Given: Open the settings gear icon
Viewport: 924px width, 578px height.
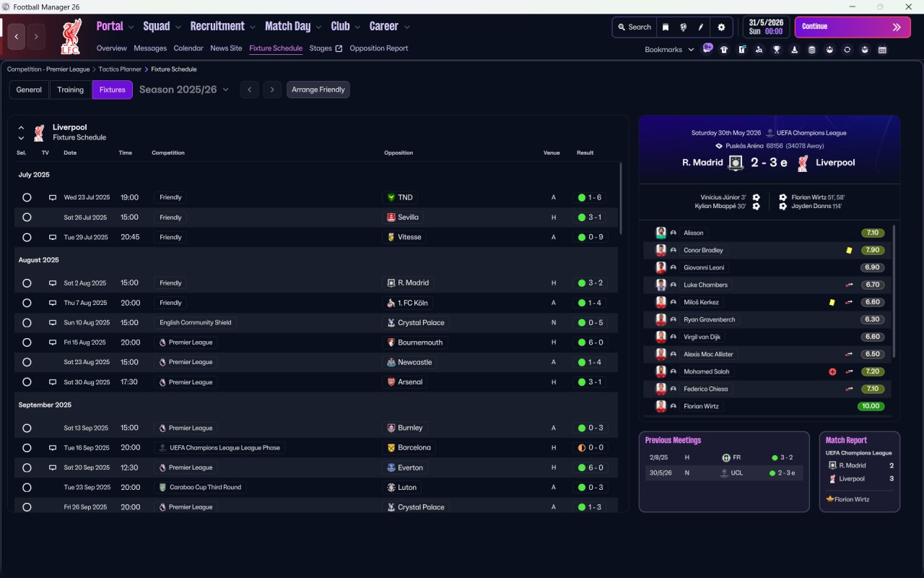Looking at the screenshot, I should [x=720, y=27].
